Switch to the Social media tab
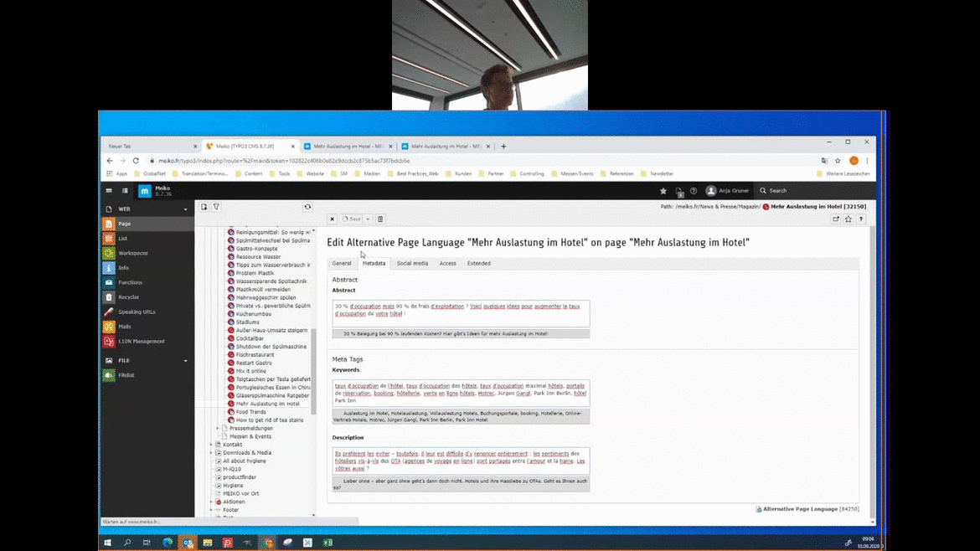The width and height of the screenshot is (980, 551). click(412, 264)
